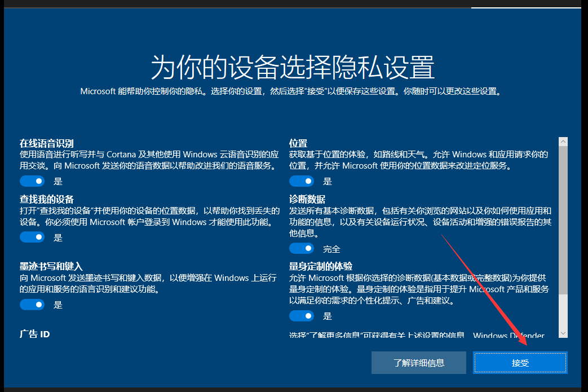Click the settings list scrollbar thumb

563,220
